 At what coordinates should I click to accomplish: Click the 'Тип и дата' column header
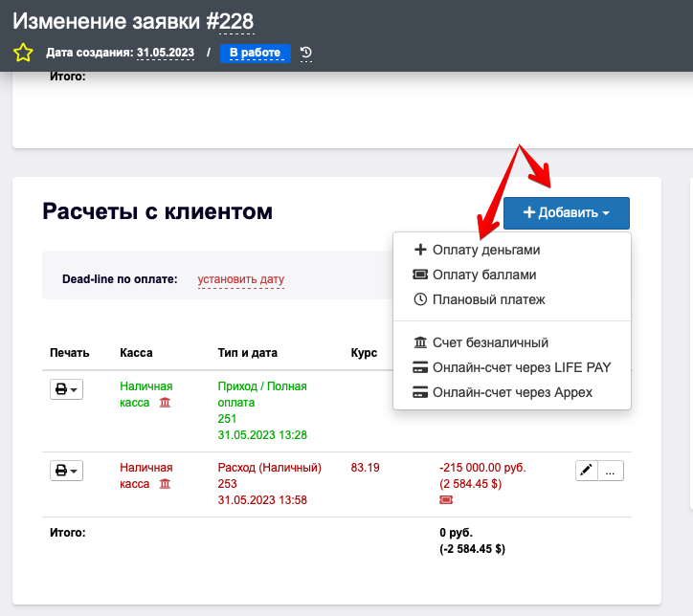(248, 353)
